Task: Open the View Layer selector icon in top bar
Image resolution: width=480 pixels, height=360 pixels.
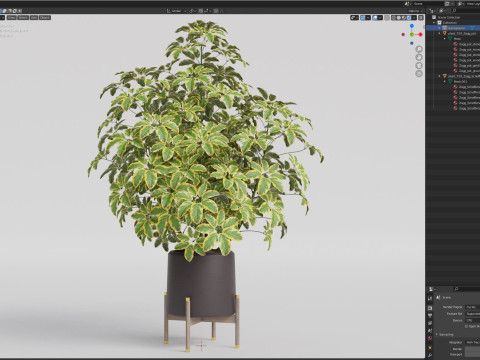Action: click(x=460, y=4)
